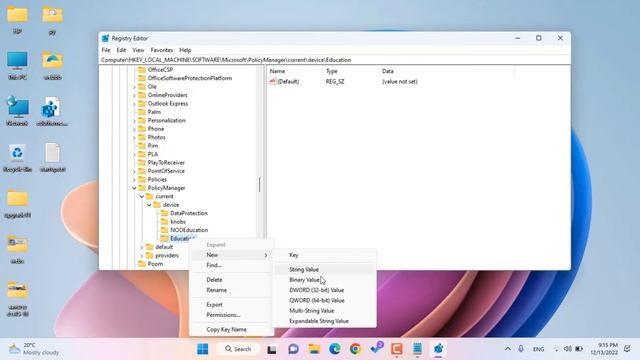The width and height of the screenshot is (640, 360).
Task: Collapse the device key
Action: 149,205
